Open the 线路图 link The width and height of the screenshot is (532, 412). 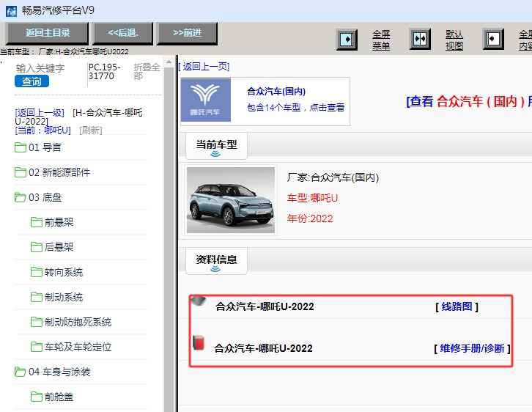click(x=457, y=306)
